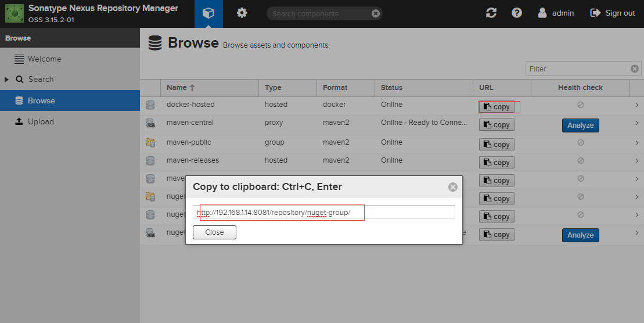Screen dimensions: 644x323
Task: Click maven-public group repository icon
Action: coord(150,142)
